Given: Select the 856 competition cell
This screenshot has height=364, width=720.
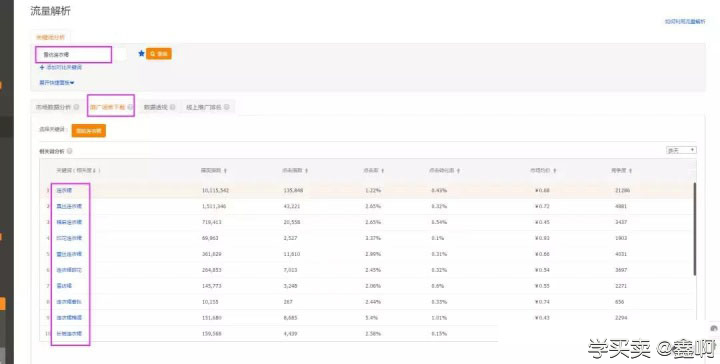Looking at the screenshot, I should [x=619, y=302].
